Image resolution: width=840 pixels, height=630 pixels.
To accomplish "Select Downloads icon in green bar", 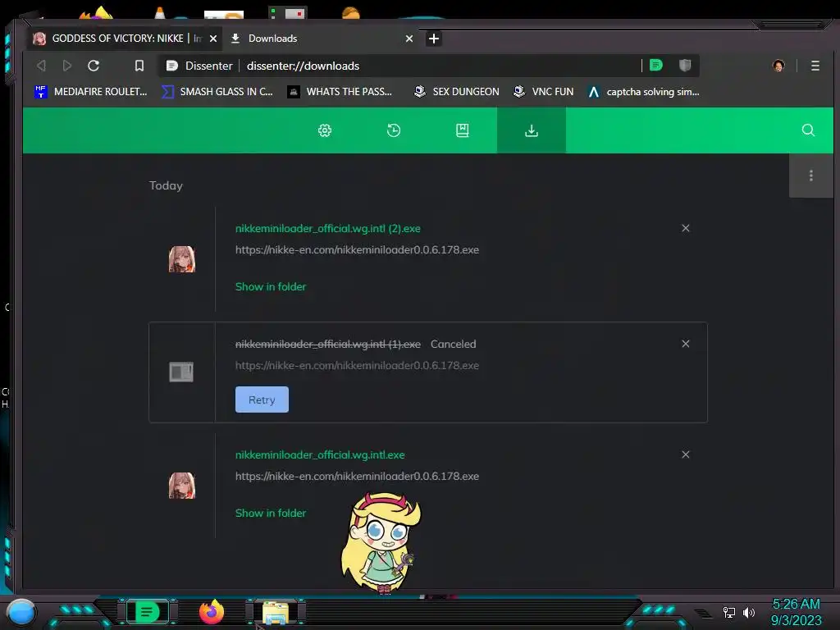I will click(532, 130).
